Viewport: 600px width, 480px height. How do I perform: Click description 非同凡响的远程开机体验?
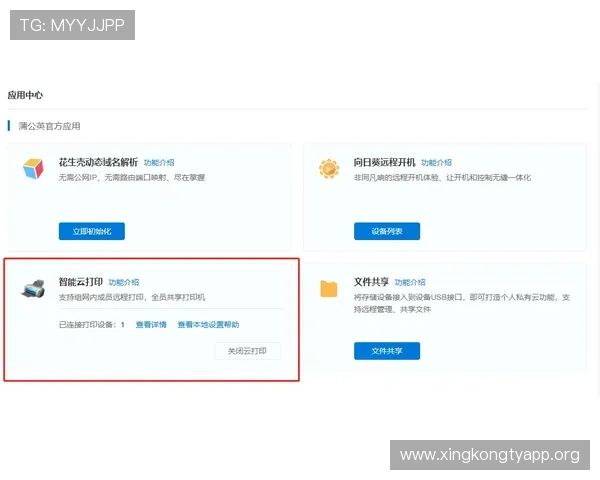coord(442,178)
